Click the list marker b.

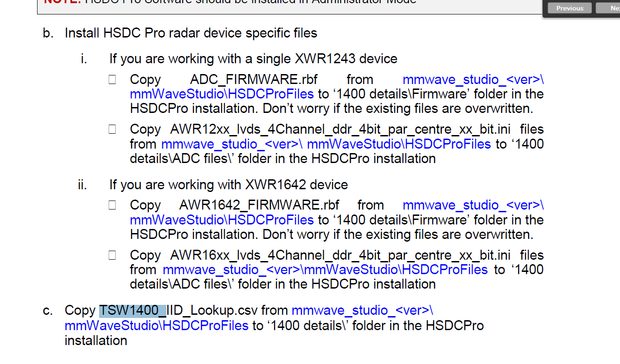[48, 33]
